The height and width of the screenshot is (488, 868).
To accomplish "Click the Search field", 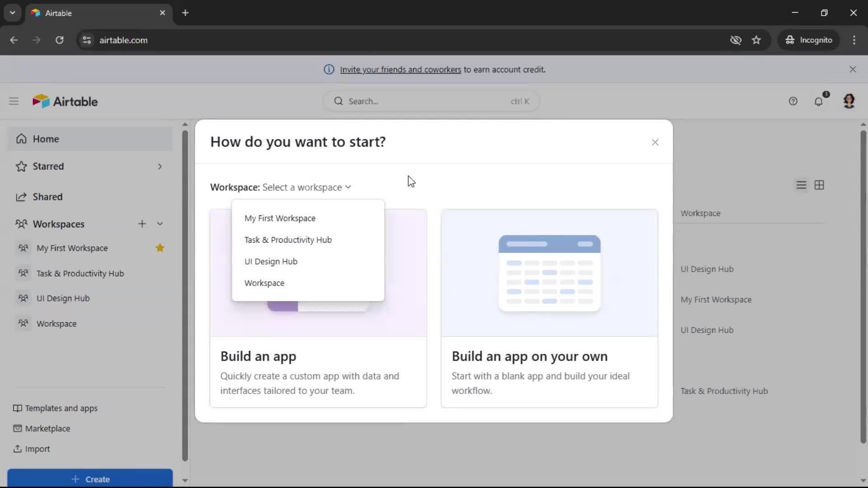I will pos(431,101).
